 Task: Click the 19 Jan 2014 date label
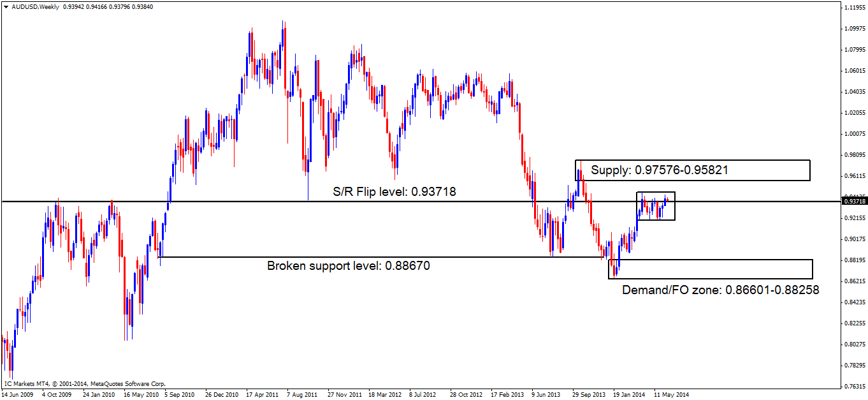[x=630, y=394]
